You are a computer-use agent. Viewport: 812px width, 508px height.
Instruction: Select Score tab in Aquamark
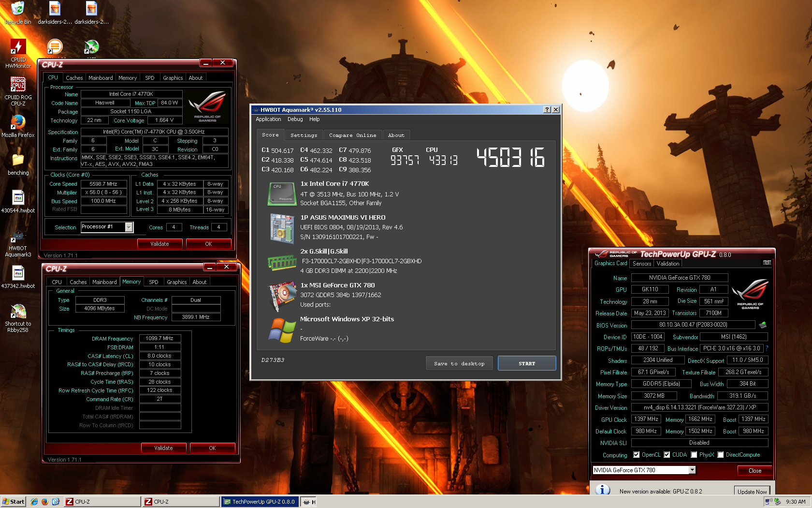coord(270,135)
